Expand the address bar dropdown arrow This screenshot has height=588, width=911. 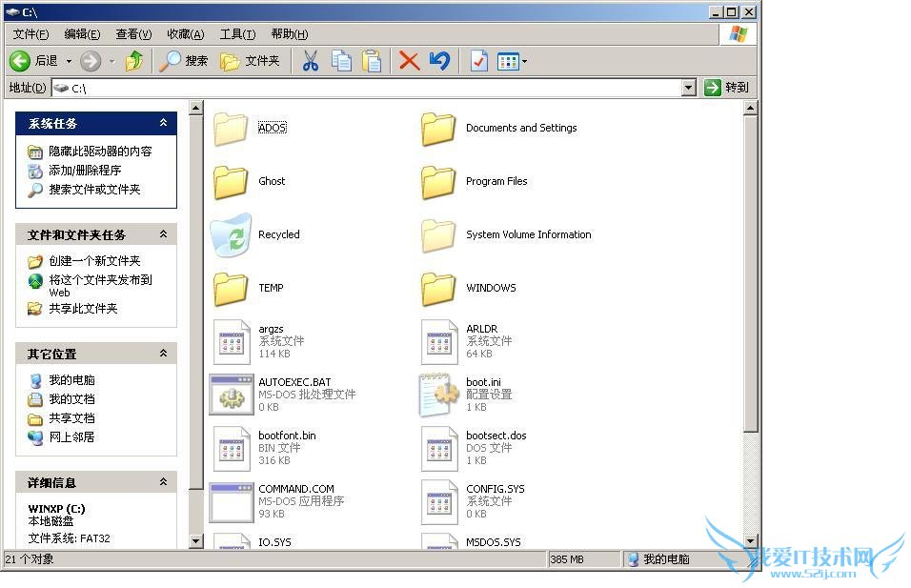pos(689,88)
